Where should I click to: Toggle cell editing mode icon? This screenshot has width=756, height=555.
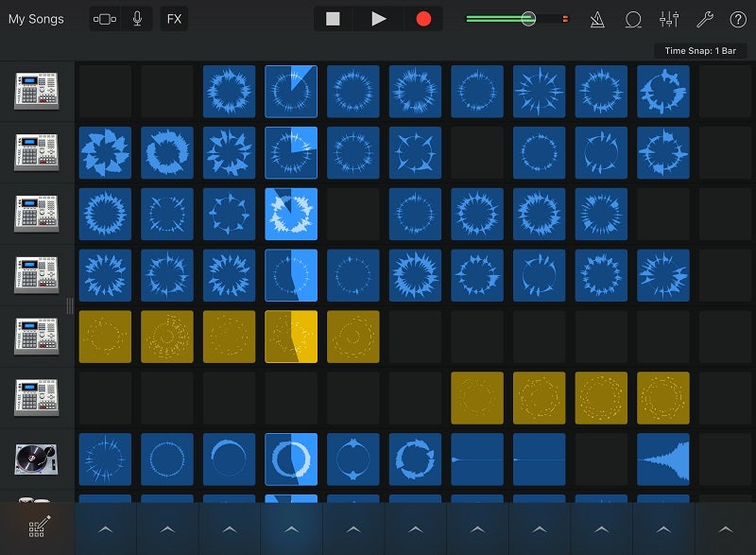(38, 527)
